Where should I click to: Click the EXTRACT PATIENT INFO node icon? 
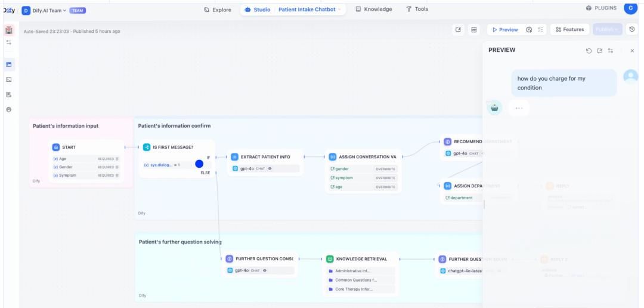(235, 157)
